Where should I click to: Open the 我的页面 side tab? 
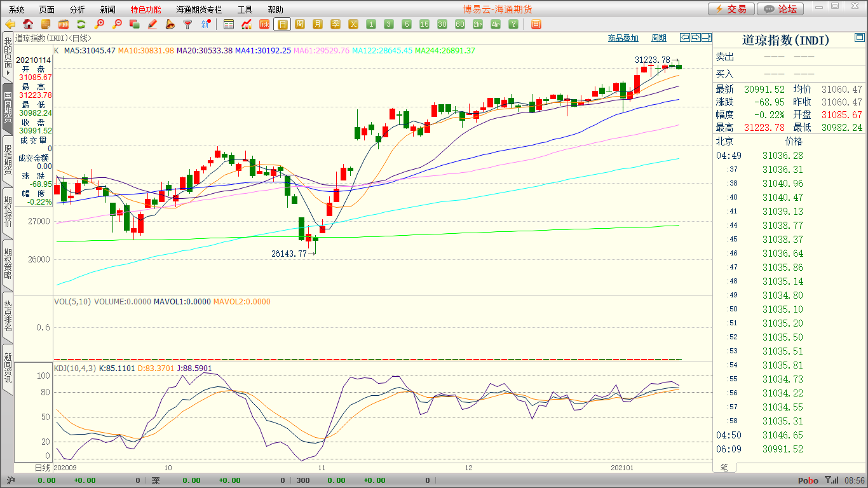[8, 57]
